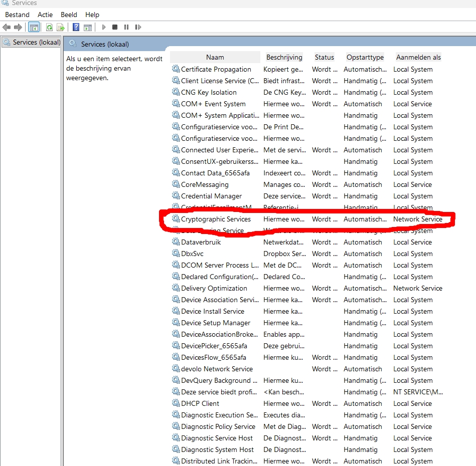This screenshot has height=466, width=476.
Task: Open the Actie menu
Action: [45, 15]
